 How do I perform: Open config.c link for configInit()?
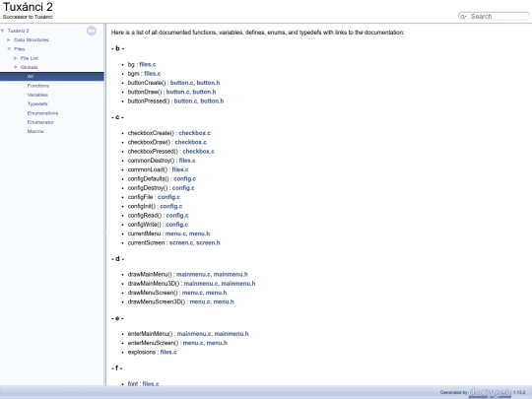[x=171, y=206]
